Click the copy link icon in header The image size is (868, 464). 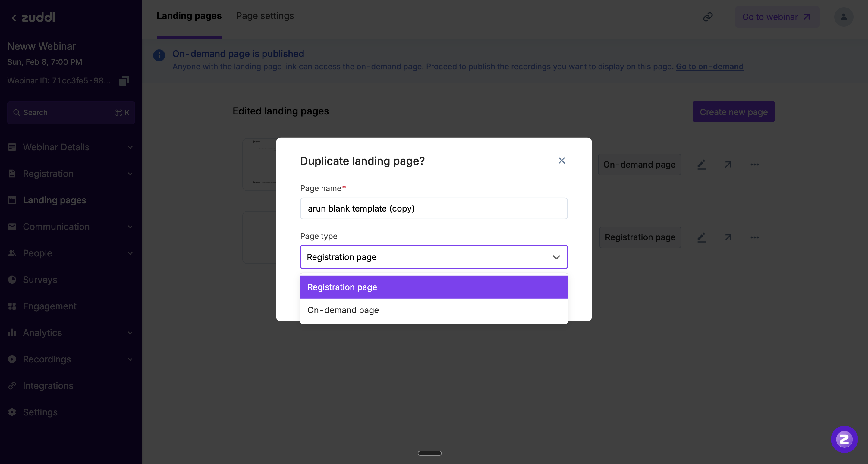[708, 17]
